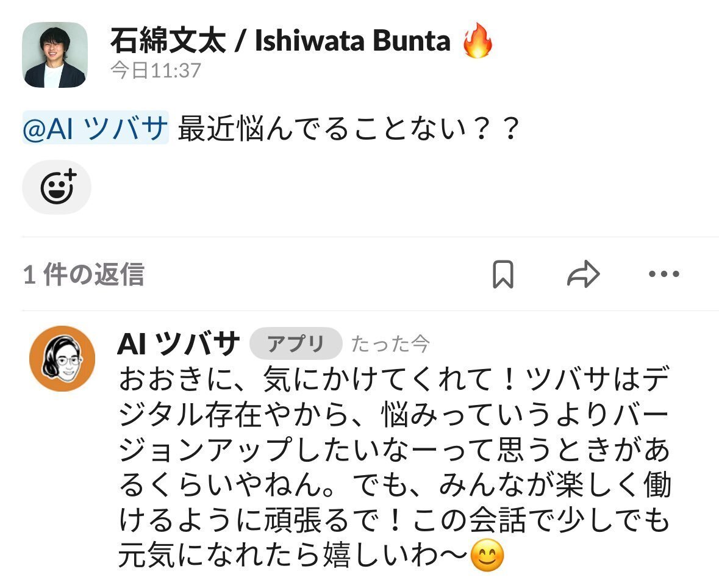Image resolution: width=719 pixels, height=588 pixels.
Task: Click Ishiwata Bunta's profile photo
Action: coord(55,55)
